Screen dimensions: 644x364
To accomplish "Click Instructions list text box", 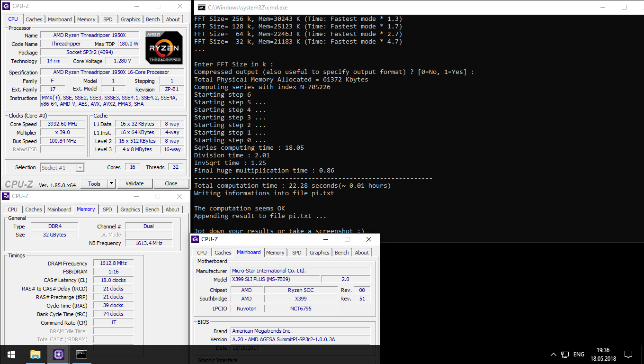I will point(113,101).
